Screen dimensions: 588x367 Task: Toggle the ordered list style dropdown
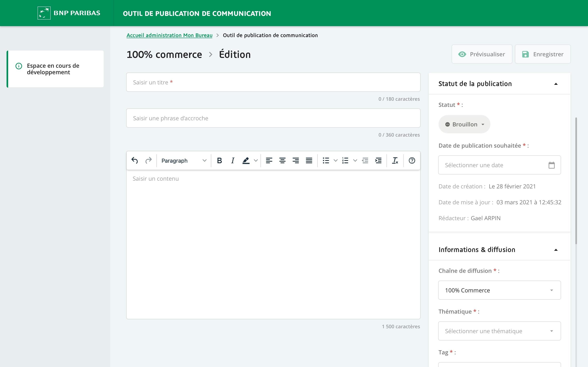pyautogui.click(x=355, y=160)
